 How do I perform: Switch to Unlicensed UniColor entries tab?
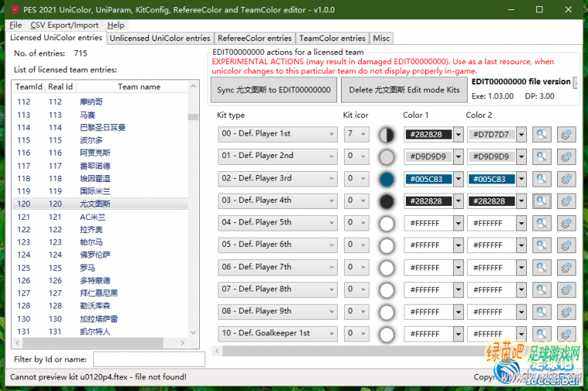click(160, 38)
